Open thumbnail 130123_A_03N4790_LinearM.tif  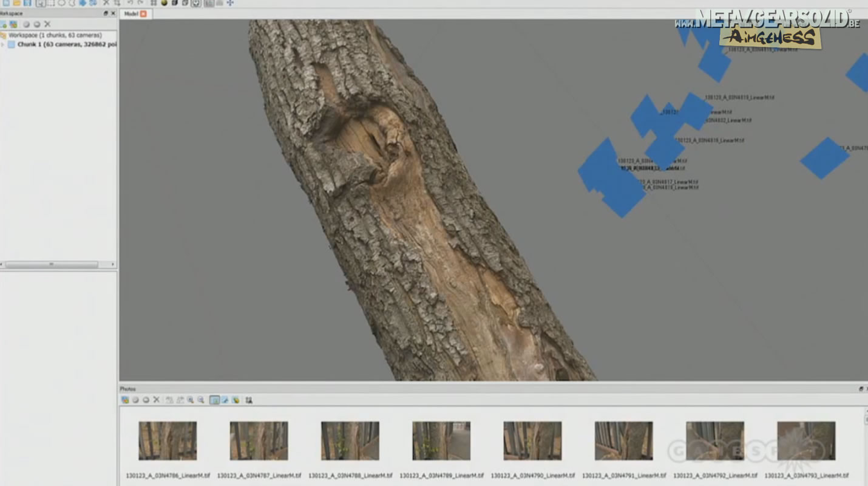532,440
